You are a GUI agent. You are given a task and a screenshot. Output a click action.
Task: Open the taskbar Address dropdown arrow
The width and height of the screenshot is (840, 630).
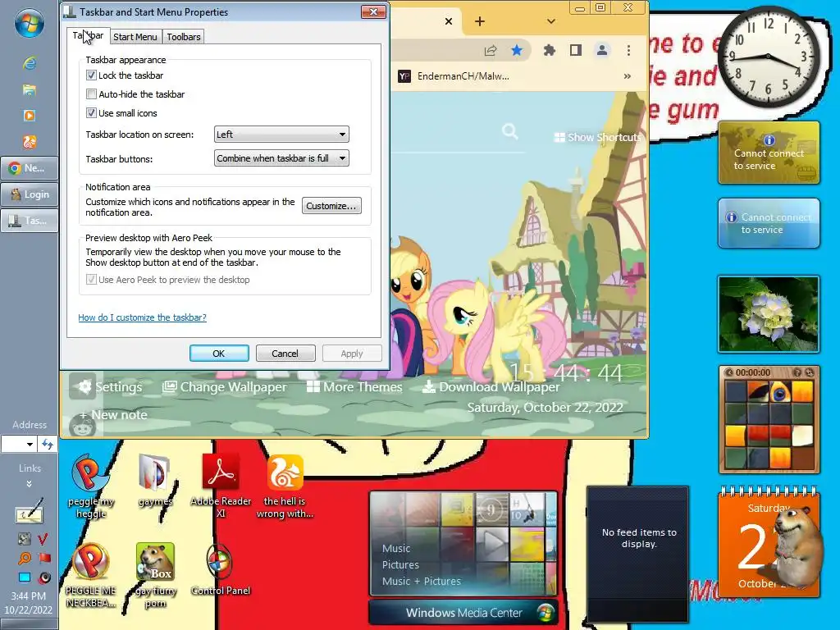pos(30,444)
